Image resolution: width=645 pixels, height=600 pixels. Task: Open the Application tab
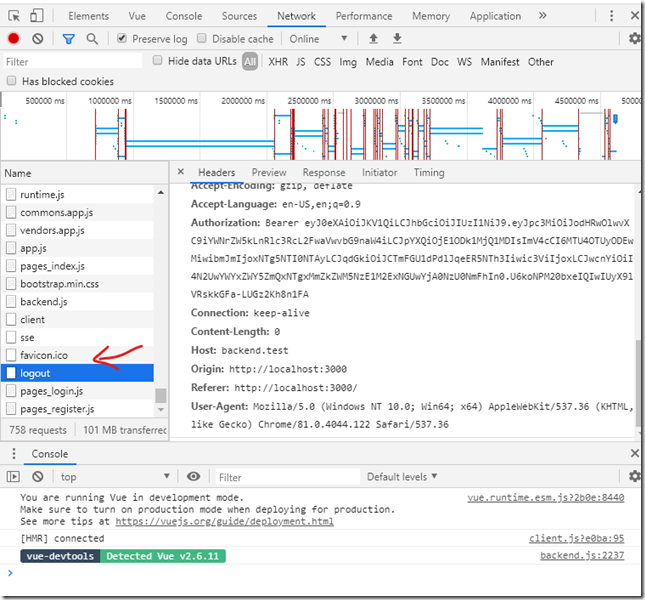pos(495,16)
